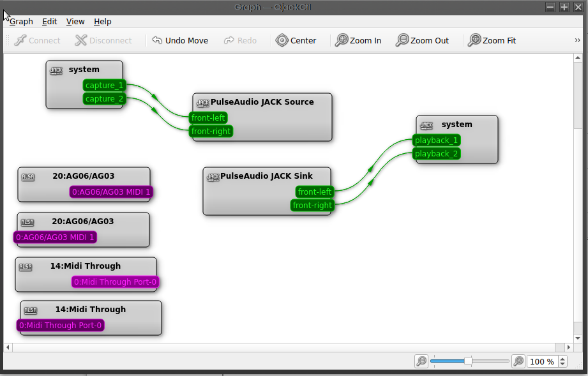The image size is (588, 376).
Task: Click zoom in magnifier in status bar
Action: 518,361
